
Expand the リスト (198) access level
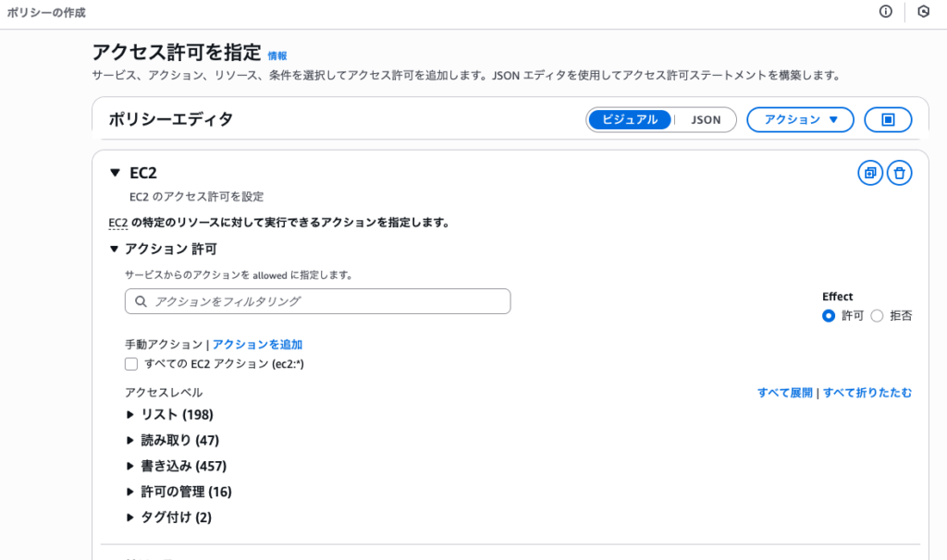click(130, 415)
